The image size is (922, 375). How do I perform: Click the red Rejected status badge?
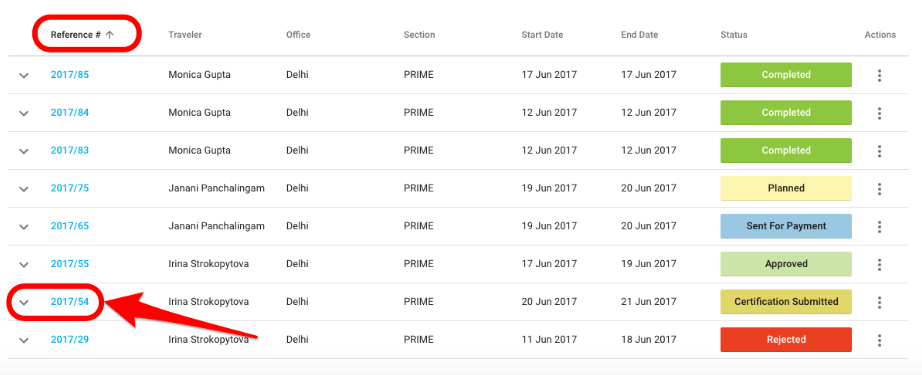coord(786,340)
